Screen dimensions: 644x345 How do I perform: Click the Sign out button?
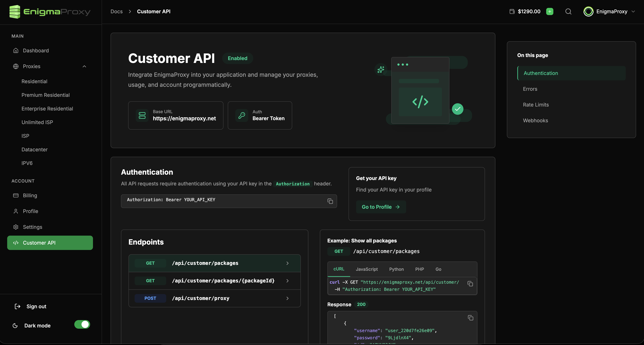tap(31, 306)
